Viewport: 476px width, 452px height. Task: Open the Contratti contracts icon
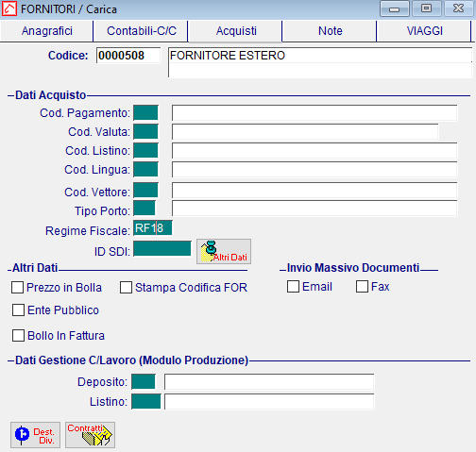tap(90, 435)
